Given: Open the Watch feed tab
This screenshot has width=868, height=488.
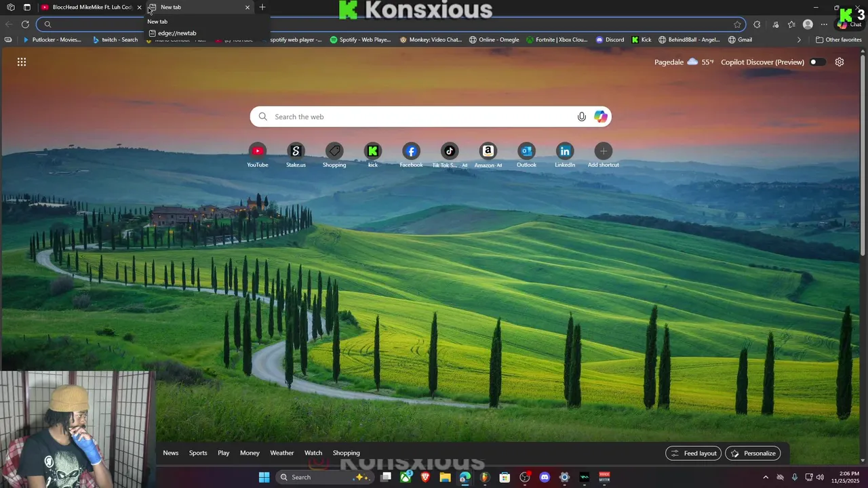Looking at the screenshot, I should [x=313, y=453].
